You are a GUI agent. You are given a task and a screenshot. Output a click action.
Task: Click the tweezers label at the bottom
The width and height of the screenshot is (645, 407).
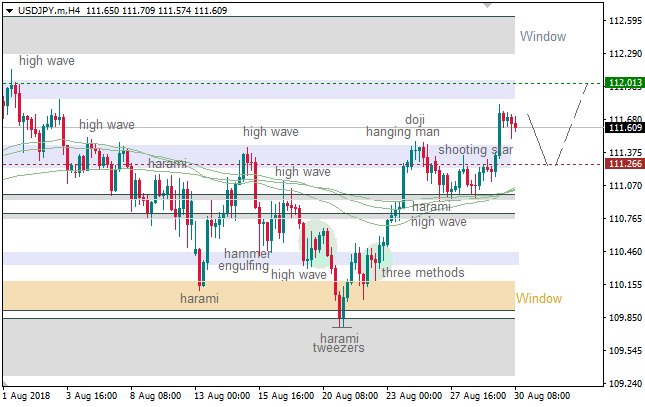coord(338,348)
